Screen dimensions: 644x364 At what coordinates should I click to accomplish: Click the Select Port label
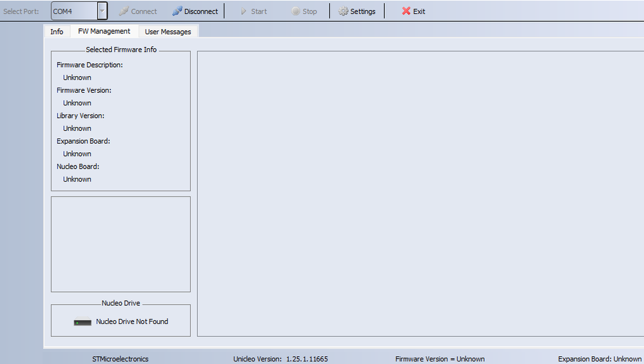tap(21, 12)
